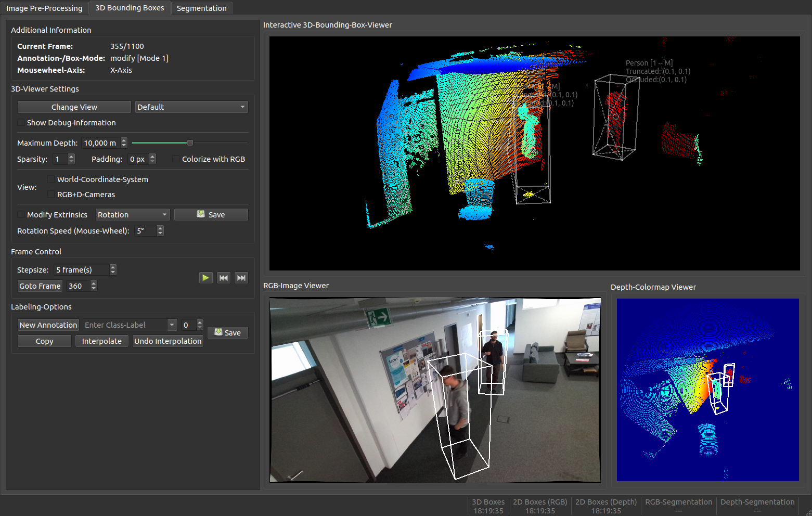Image resolution: width=812 pixels, height=516 pixels.
Task: Increase Sparsity value stepper
Action: [x=71, y=156]
